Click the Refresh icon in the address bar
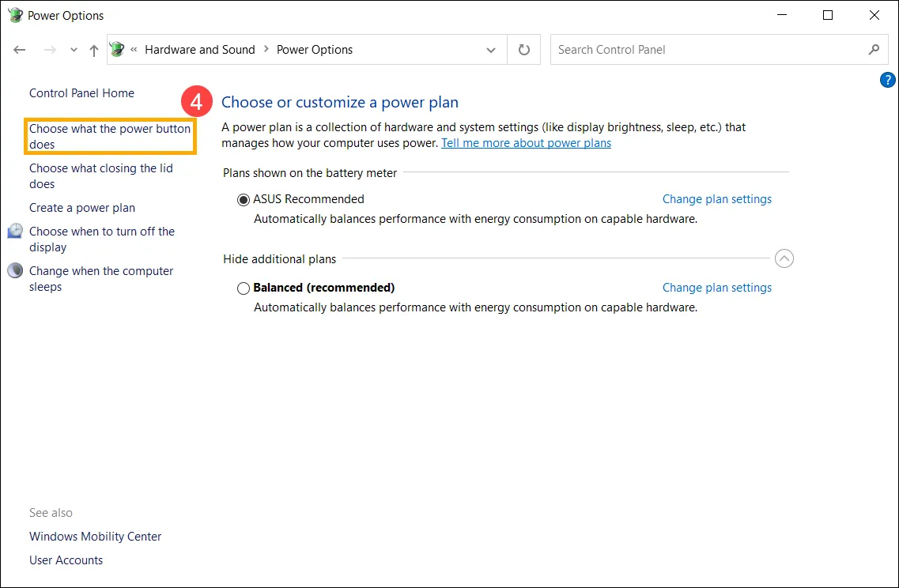 click(523, 49)
